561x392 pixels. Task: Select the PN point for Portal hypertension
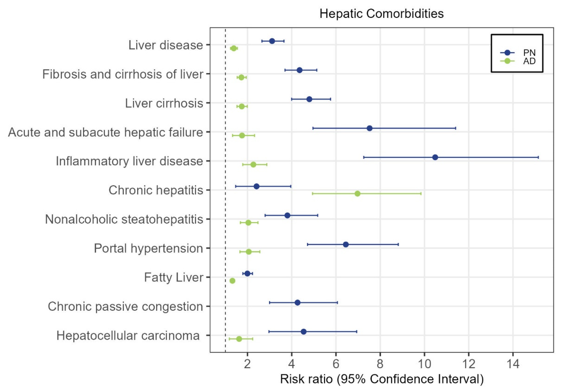[x=346, y=244]
